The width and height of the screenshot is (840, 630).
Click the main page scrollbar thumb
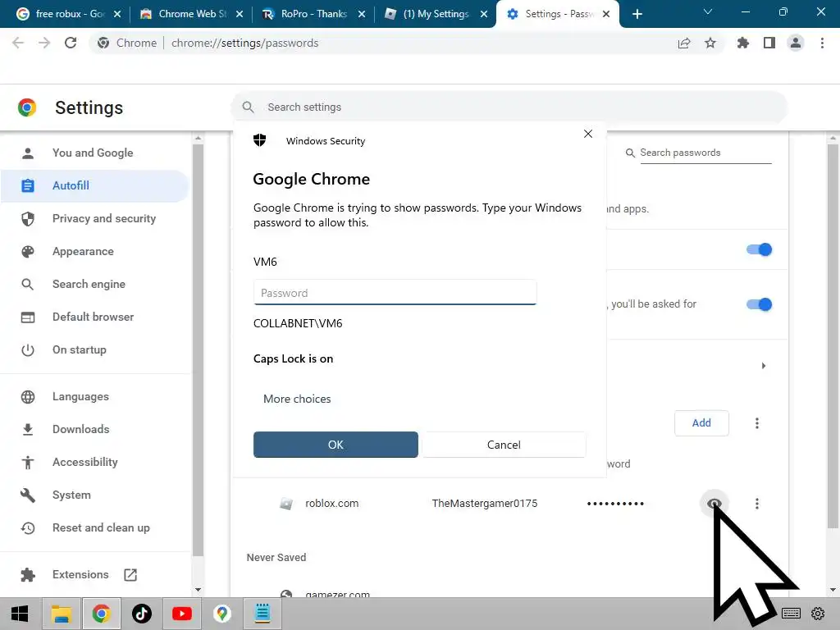pos(833,336)
